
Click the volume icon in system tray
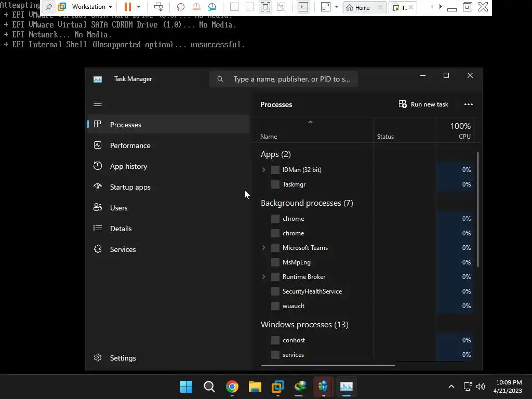(x=481, y=387)
